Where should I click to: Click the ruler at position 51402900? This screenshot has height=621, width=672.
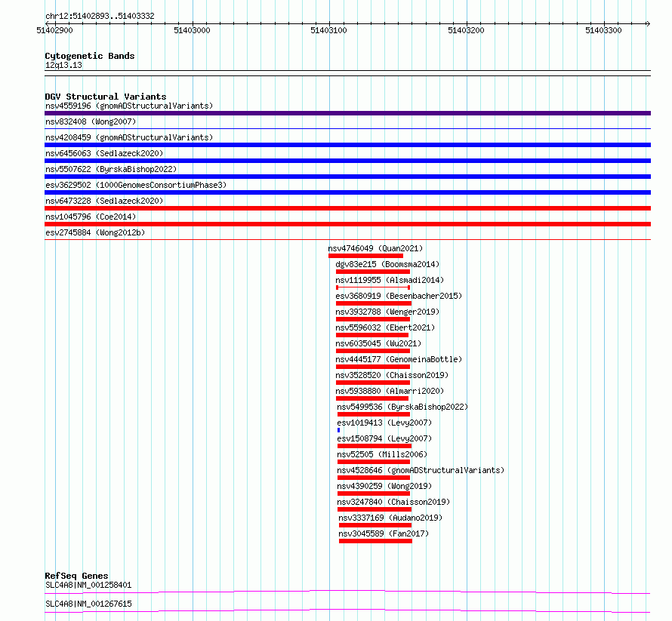(x=54, y=30)
